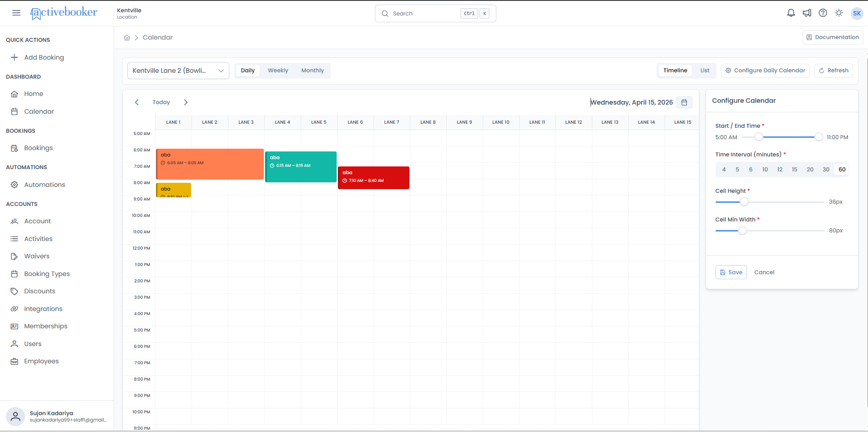This screenshot has width=868, height=432.
Task: Cancel calendar configuration
Action: point(764,272)
